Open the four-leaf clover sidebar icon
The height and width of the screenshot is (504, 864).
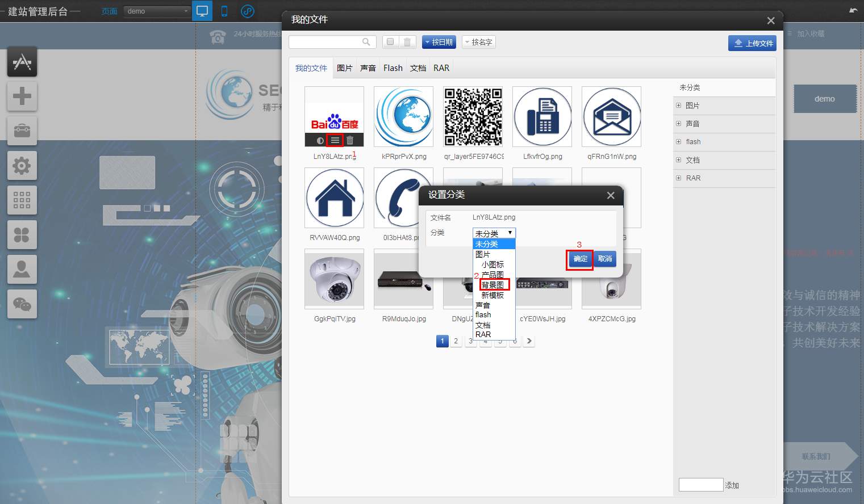tap(22, 235)
